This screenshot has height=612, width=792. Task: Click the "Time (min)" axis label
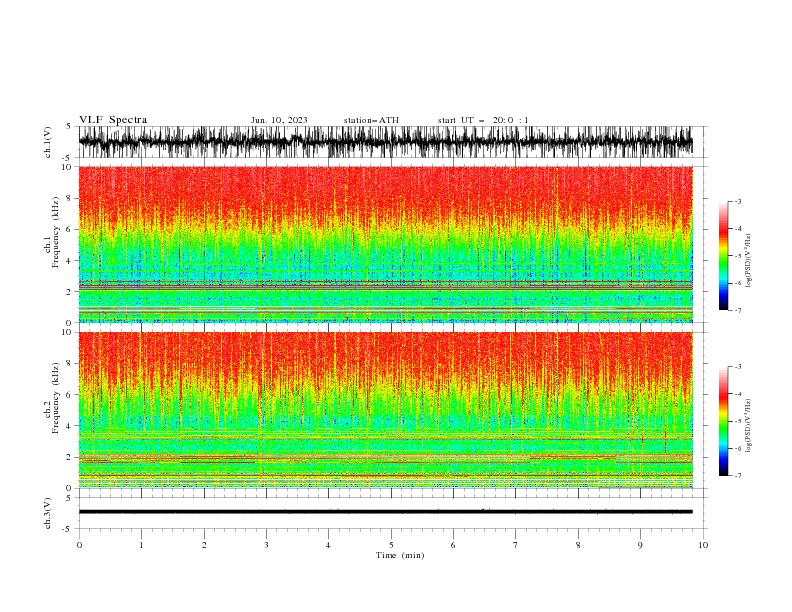click(x=400, y=555)
